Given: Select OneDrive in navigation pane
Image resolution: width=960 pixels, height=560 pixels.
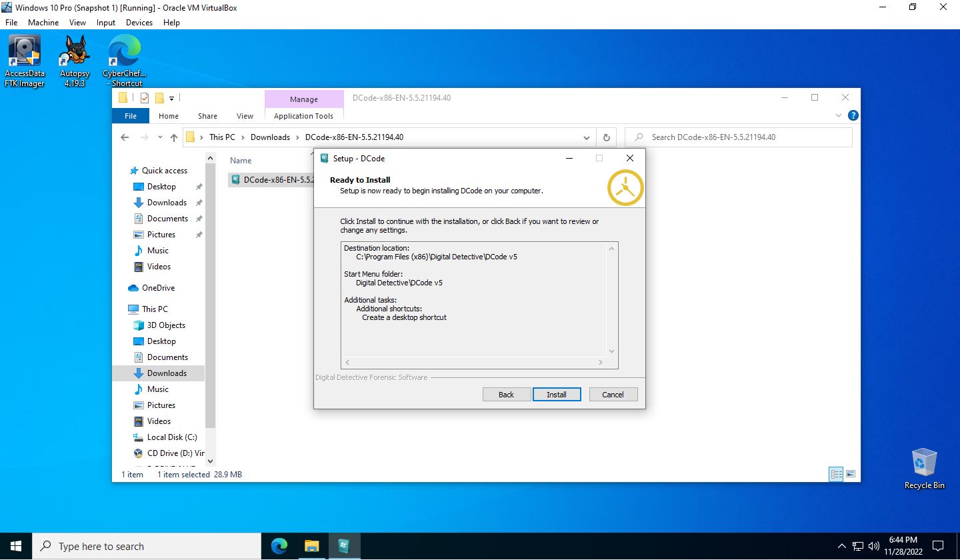Looking at the screenshot, I should point(158,288).
